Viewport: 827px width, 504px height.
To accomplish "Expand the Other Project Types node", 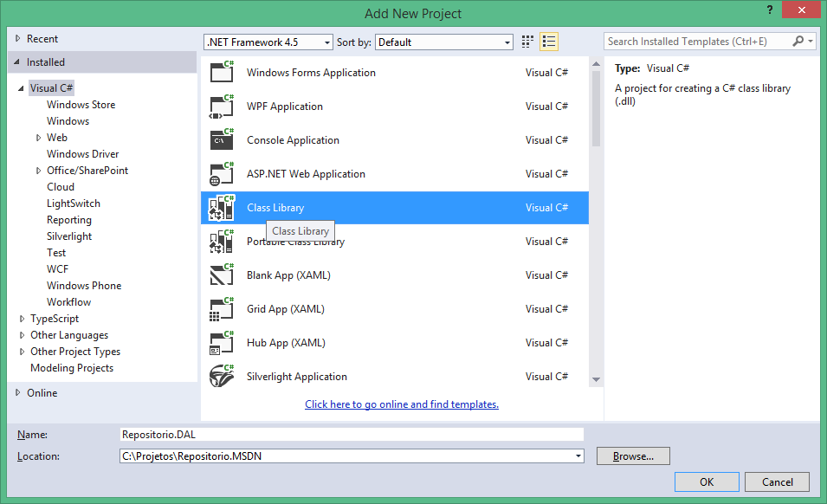I will [22, 351].
